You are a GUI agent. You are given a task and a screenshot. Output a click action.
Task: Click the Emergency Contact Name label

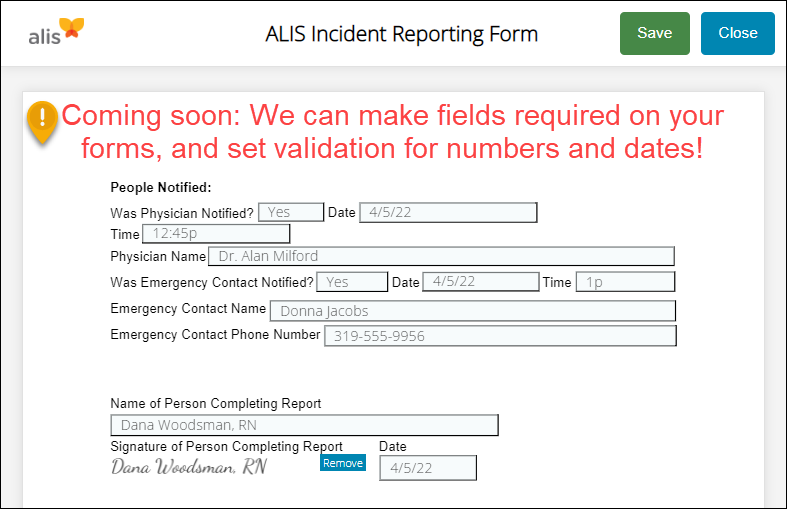coord(188,308)
